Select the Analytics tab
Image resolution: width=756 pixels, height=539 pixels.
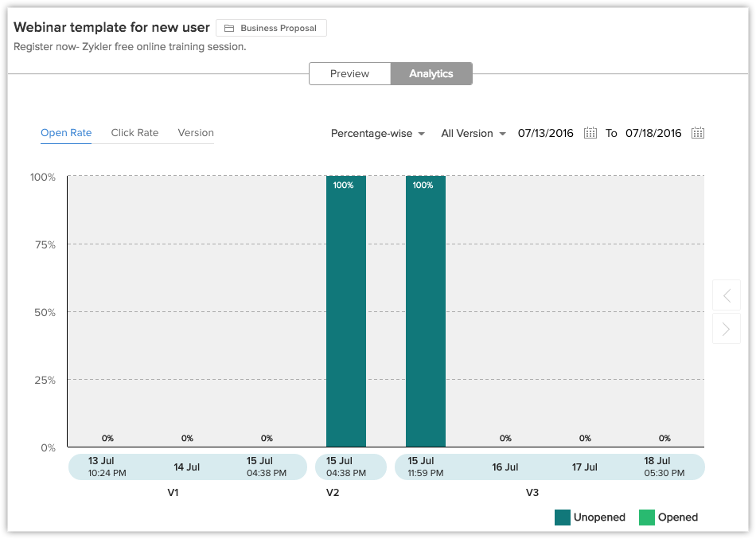tap(431, 74)
